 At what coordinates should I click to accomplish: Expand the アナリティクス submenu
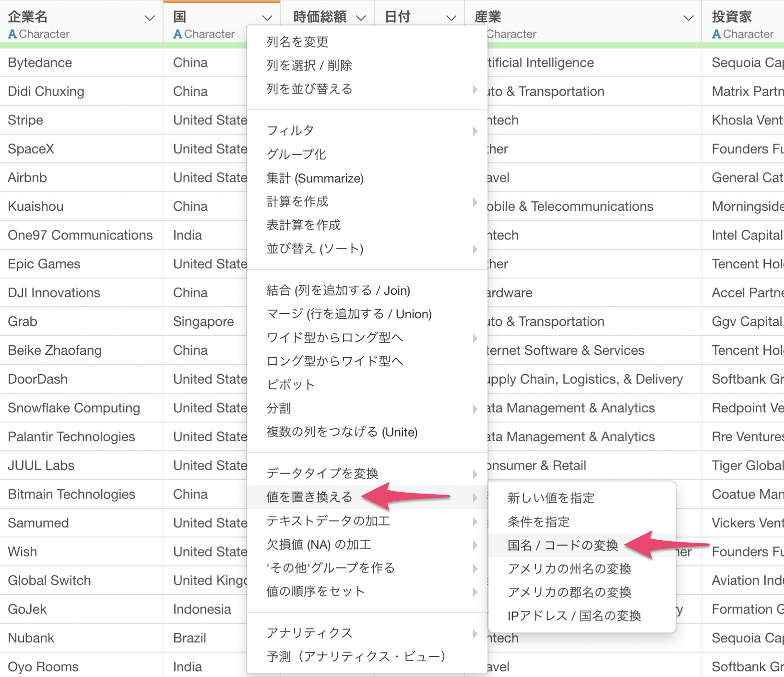click(x=367, y=633)
